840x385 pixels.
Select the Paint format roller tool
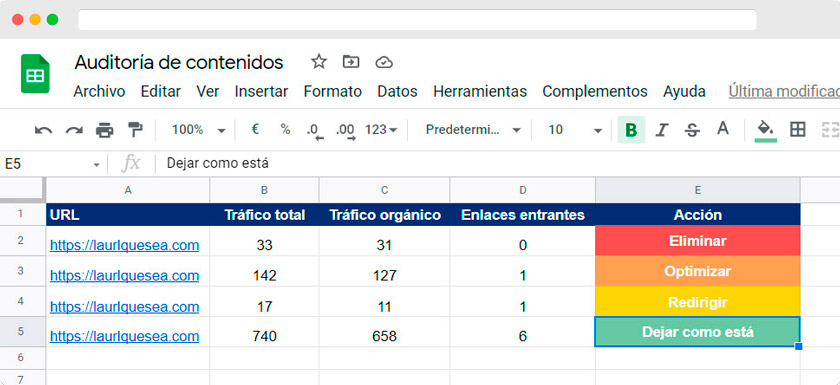tap(135, 130)
